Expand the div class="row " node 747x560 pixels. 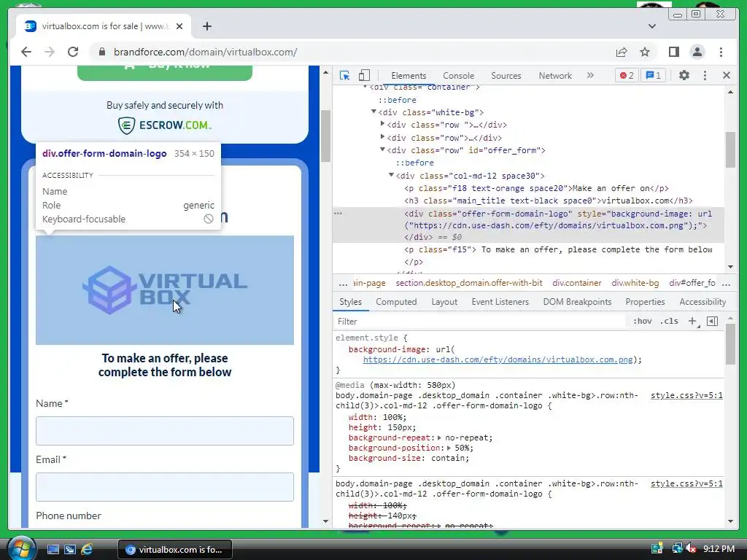click(x=382, y=124)
